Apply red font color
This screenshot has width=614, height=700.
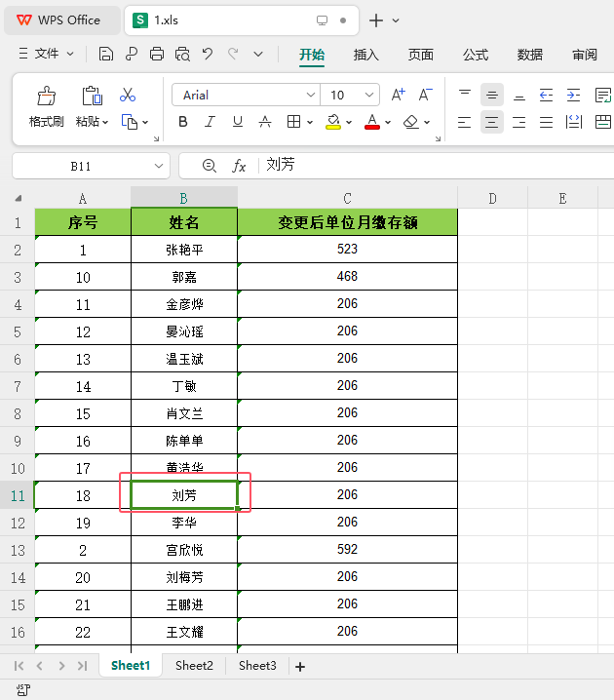pos(372,122)
